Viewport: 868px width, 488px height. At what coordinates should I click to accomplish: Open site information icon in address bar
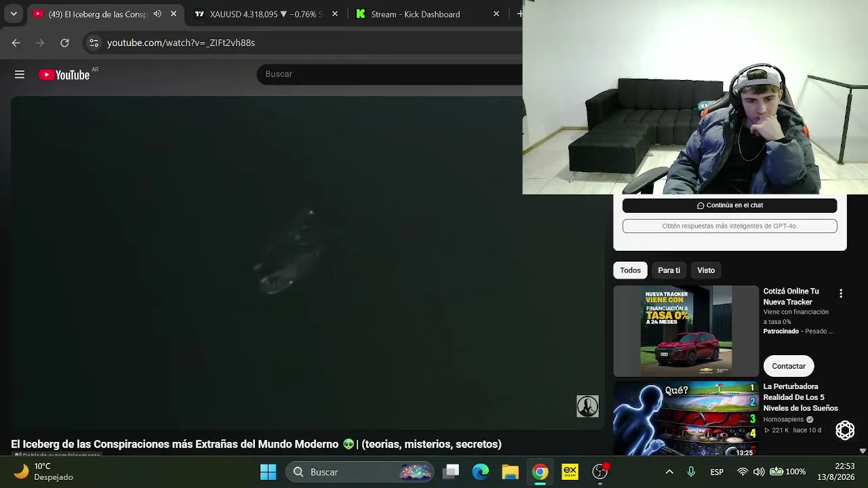tap(94, 43)
